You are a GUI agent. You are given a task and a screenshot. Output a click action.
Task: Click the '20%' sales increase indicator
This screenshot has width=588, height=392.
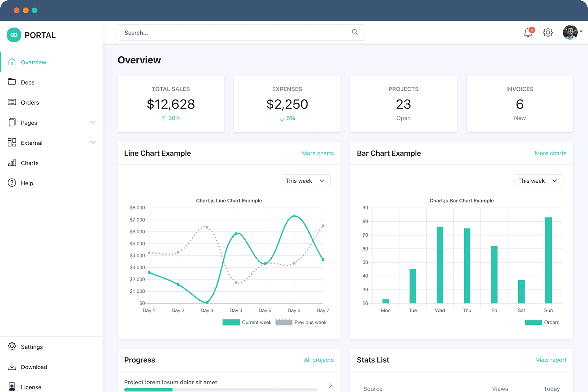click(171, 118)
